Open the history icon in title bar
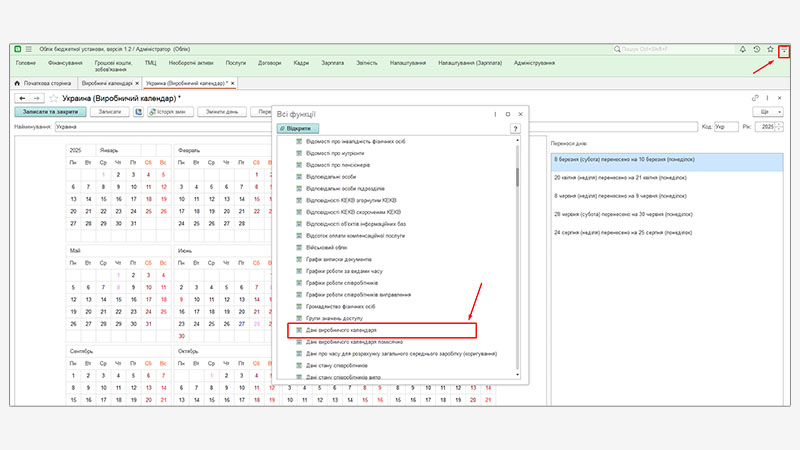800x450 pixels. 756,49
